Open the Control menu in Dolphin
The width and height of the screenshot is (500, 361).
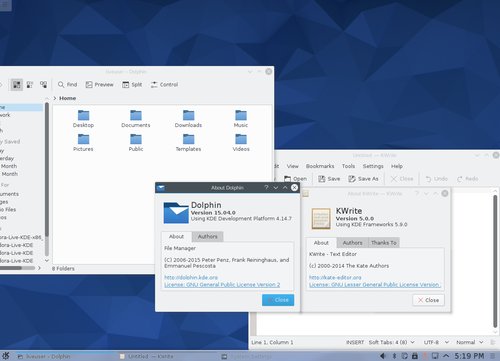[x=164, y=85]
